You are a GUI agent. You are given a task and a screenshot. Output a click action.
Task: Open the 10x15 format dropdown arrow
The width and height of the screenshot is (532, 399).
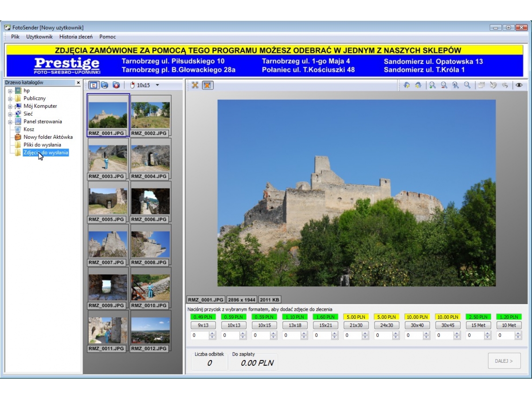(157, 85)
